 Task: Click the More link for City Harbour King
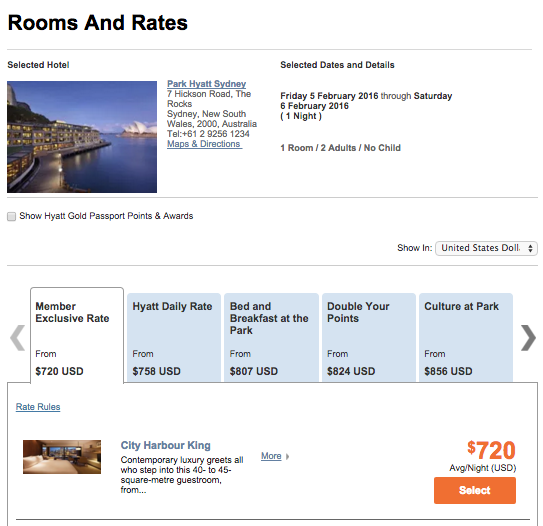click(x=271, y=456)
